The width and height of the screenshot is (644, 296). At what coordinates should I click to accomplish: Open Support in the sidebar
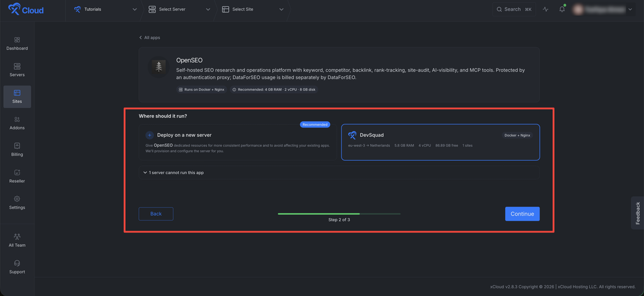17,267
